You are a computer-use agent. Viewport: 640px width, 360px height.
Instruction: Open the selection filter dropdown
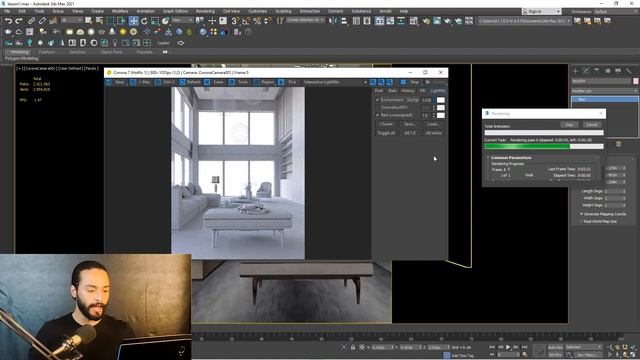click(71, 20)
